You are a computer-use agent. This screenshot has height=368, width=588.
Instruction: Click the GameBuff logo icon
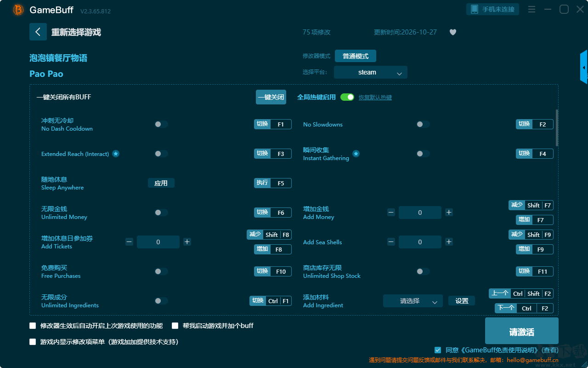tap(18, 10)
